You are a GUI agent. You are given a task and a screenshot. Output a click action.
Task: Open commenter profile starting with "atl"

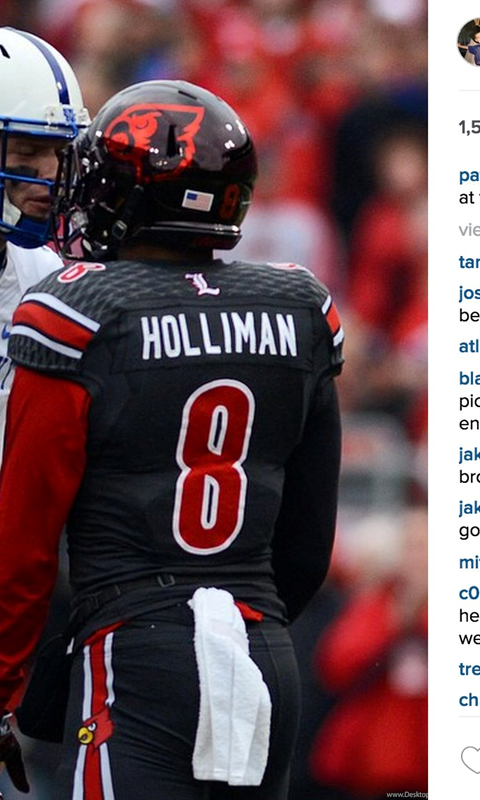469,346
